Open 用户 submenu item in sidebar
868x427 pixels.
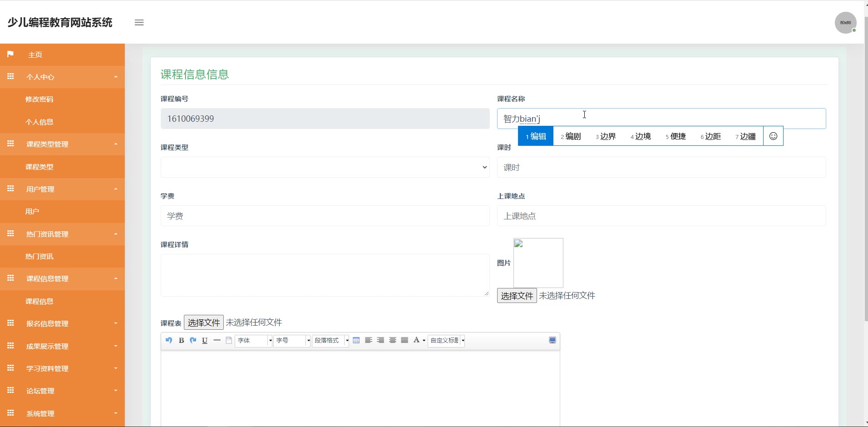62,211
